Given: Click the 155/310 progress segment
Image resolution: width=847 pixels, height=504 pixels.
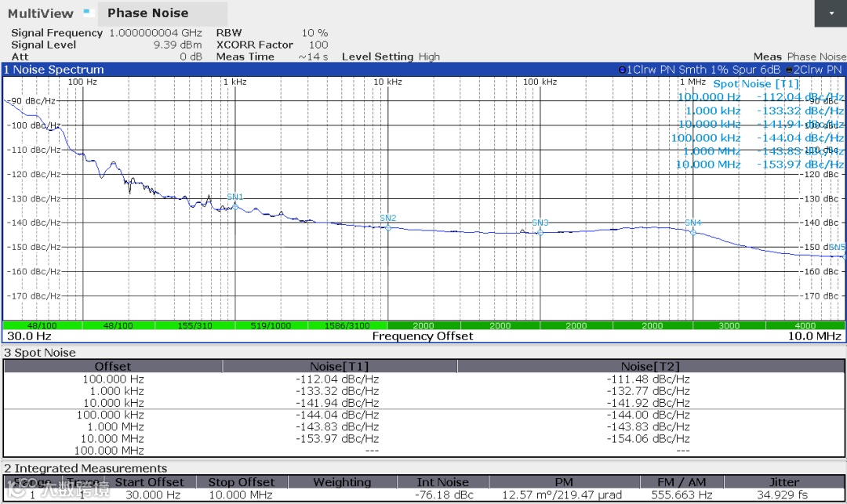Looking at the screenshot, I should pyautogui.click(x=194, y=325).
